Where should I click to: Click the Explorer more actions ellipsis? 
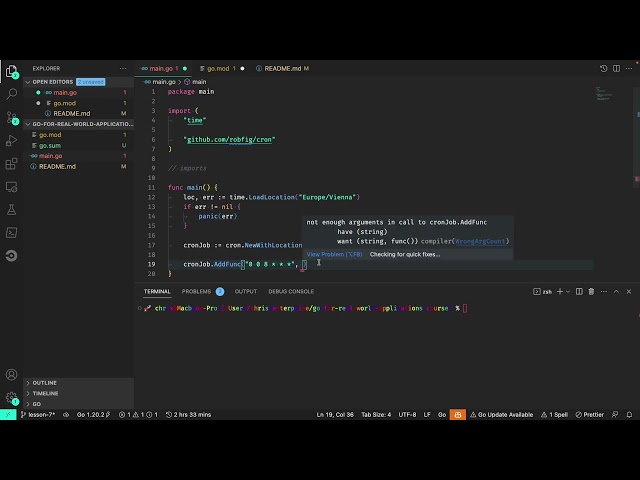click(x=123, y=69)
